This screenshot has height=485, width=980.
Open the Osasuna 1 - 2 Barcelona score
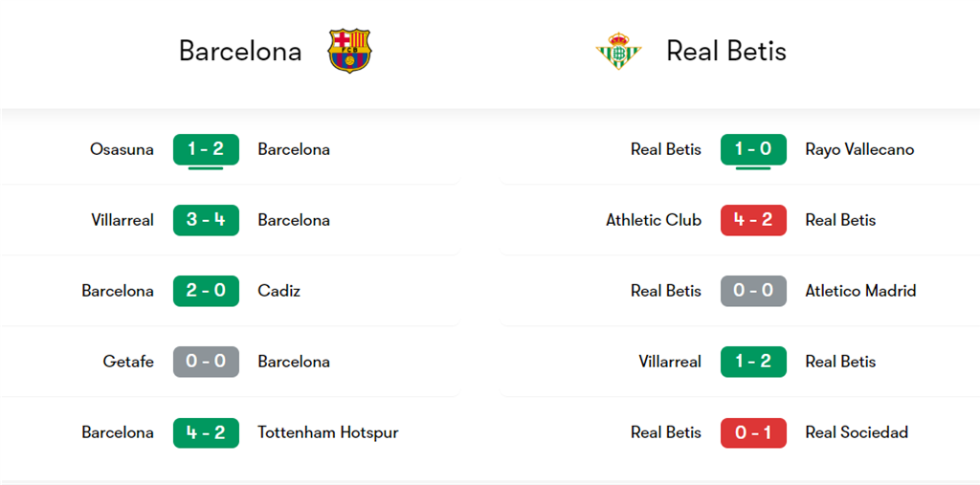click(207, 149)
